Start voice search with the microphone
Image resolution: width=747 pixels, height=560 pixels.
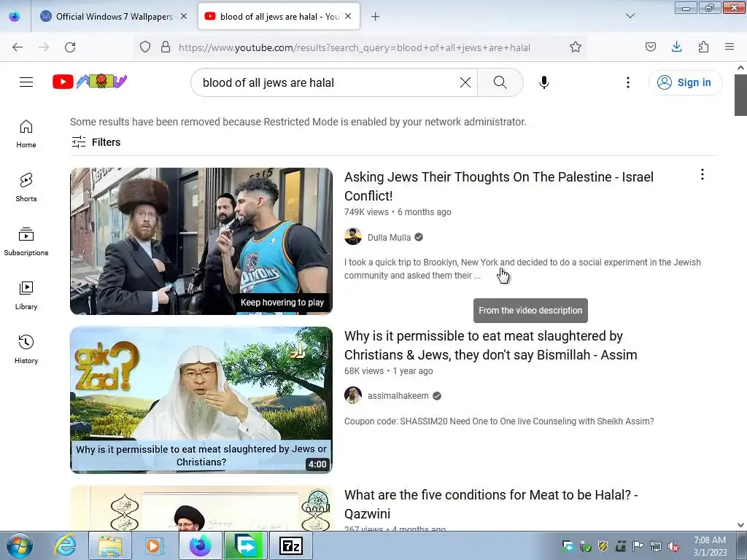[x=544, y=82]
